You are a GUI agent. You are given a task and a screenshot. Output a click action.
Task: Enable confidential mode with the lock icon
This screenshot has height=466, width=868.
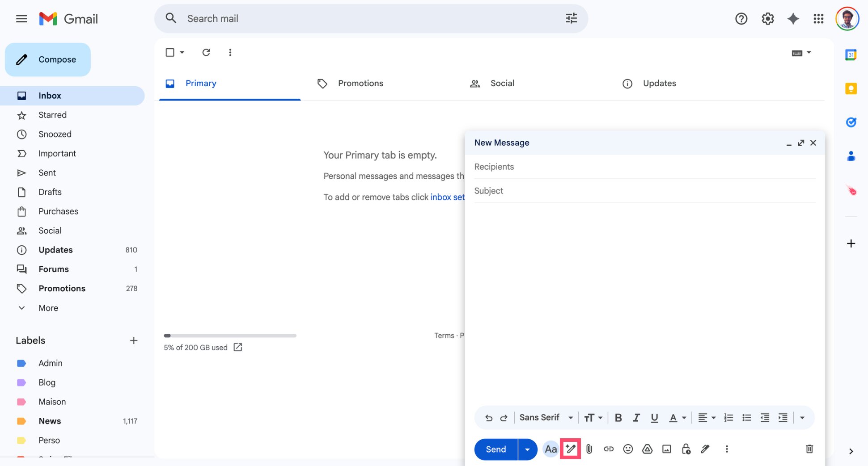click(686, 449)
